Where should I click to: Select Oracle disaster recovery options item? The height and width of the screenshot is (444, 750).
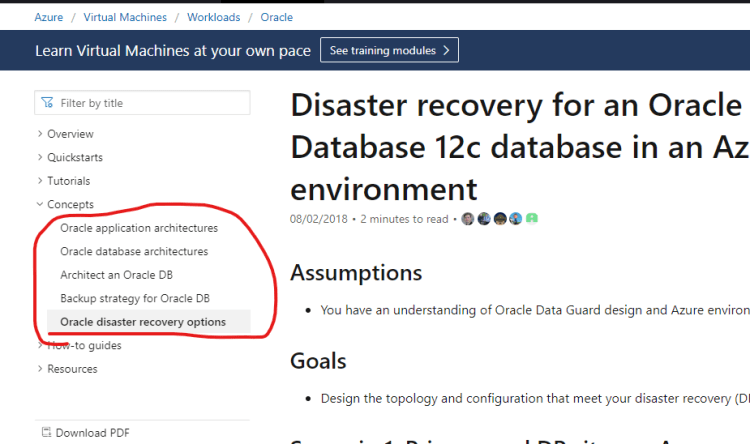(x=149, y=322)
